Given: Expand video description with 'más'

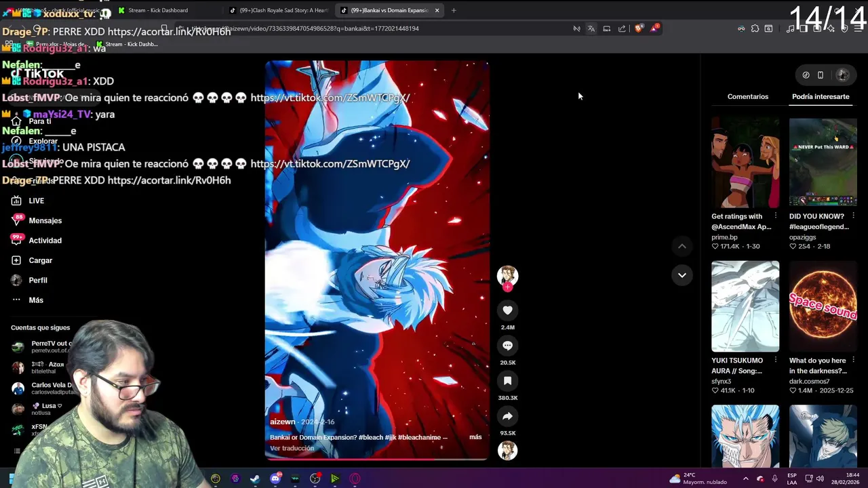Looking at the screenshot, I should (475, 437).
